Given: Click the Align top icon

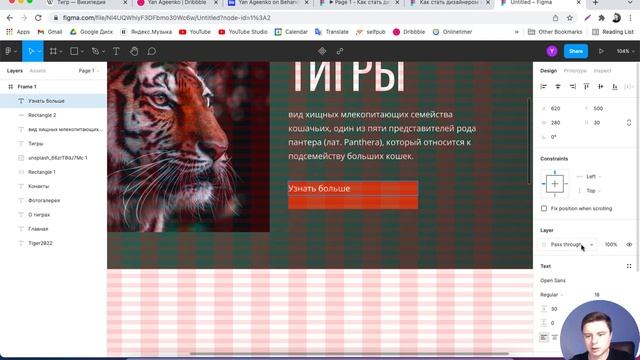Looking at the screenshot, I should pyautogui.click(x=587, y=87).
